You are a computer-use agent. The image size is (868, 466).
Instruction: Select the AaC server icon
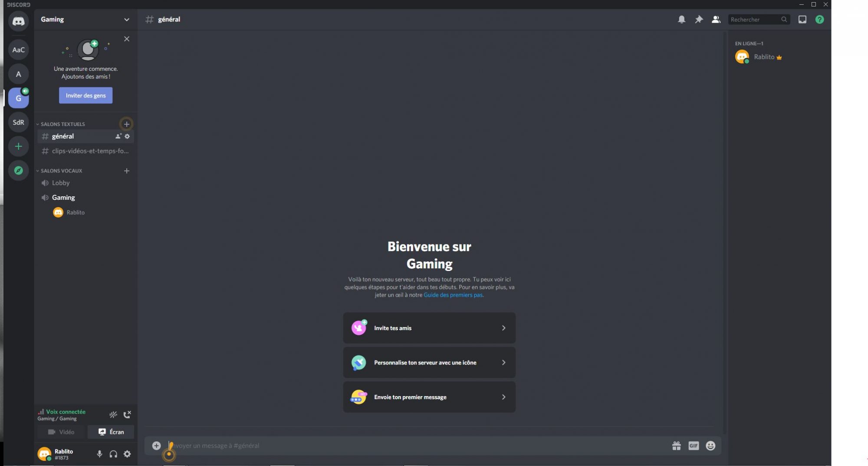click(18, 50)
